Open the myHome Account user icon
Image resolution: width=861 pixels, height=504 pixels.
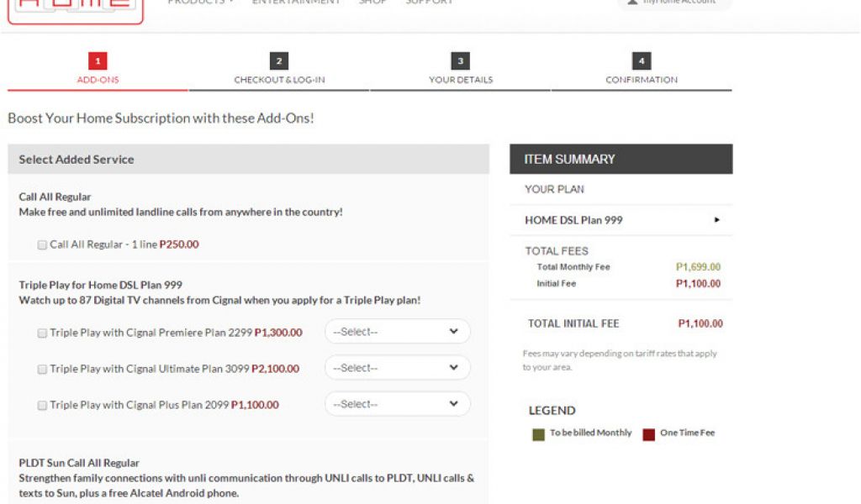(x=632, y=3)
